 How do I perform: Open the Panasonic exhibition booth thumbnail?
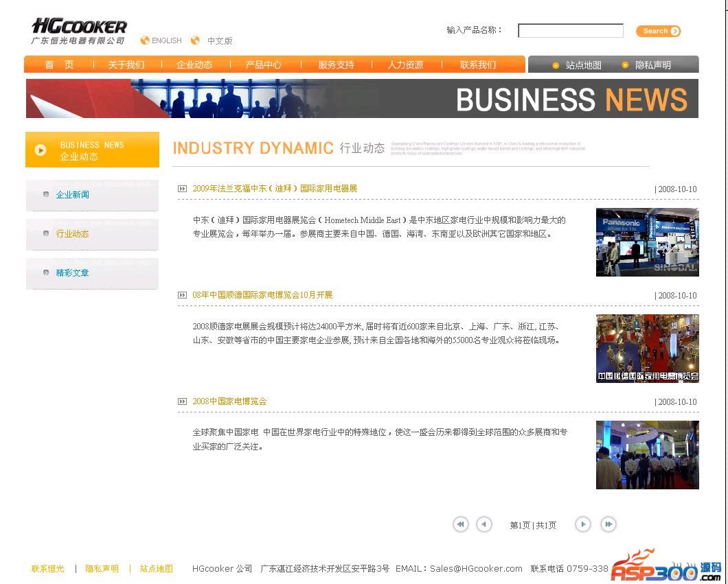click(647, 242)
